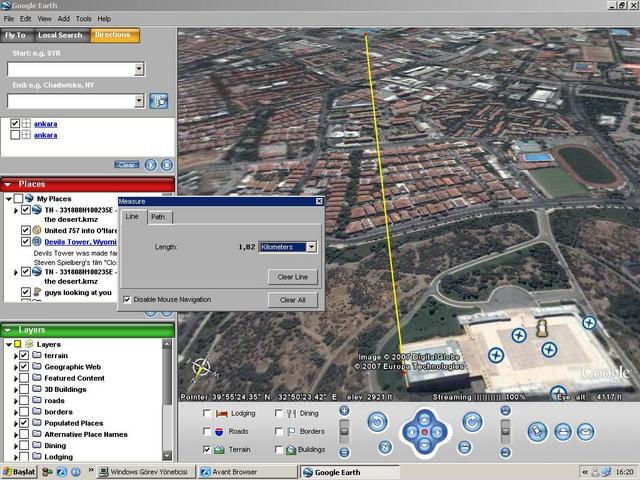The height and width of the screenshot is (480, 640).
Task: Reset the view to north with N button
Action: click(385, 447)
